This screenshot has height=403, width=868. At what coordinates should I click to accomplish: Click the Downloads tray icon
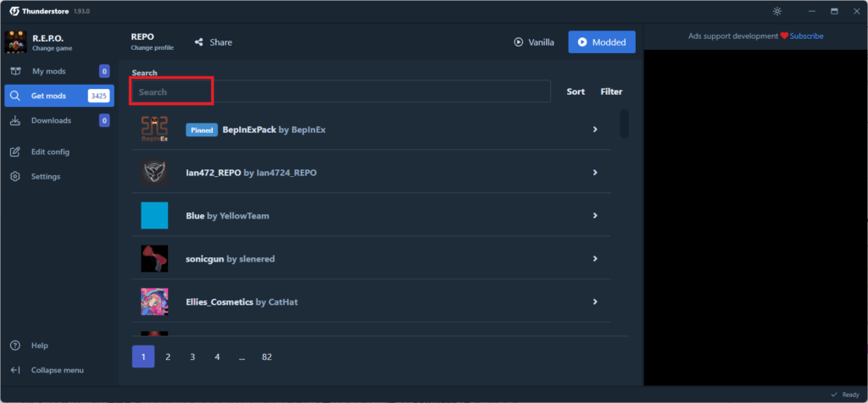tap(15, 120)
